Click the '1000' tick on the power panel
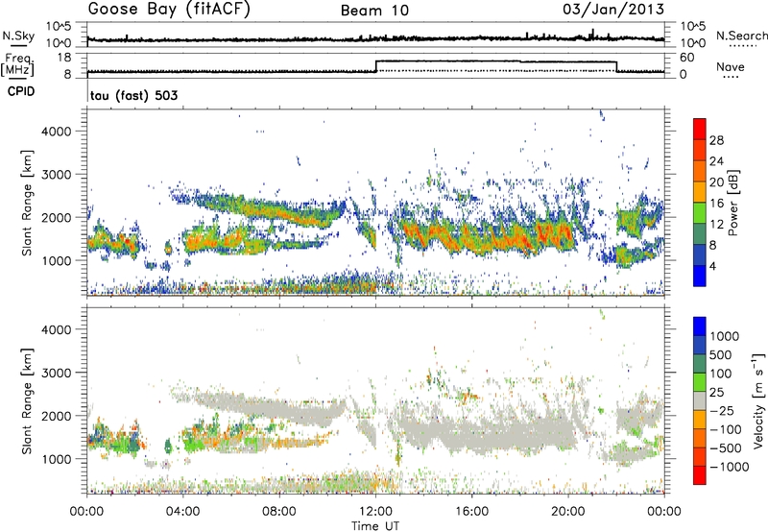Screen dimensions: 768x532 (56, 260)
